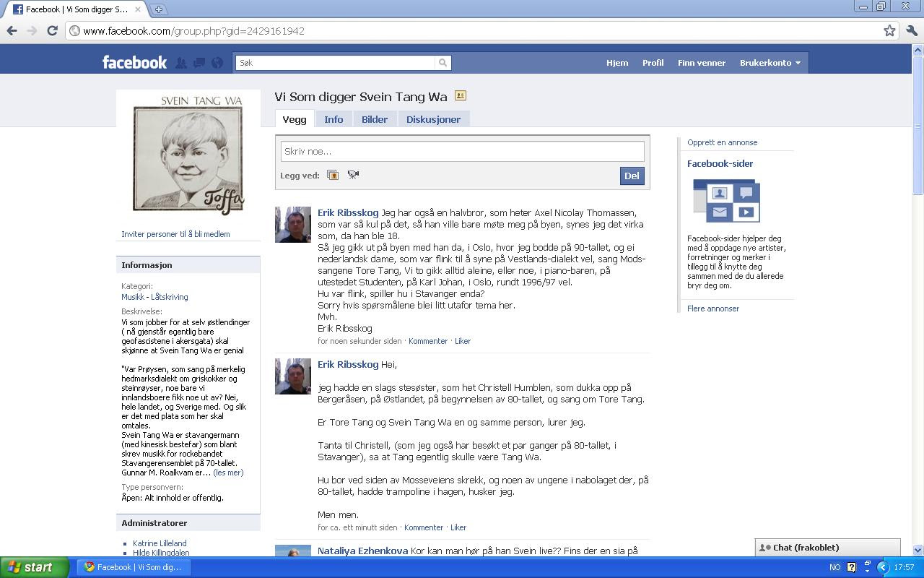Open notifications globe icon in header
924x578 pixels.
(x=217, y=63)
